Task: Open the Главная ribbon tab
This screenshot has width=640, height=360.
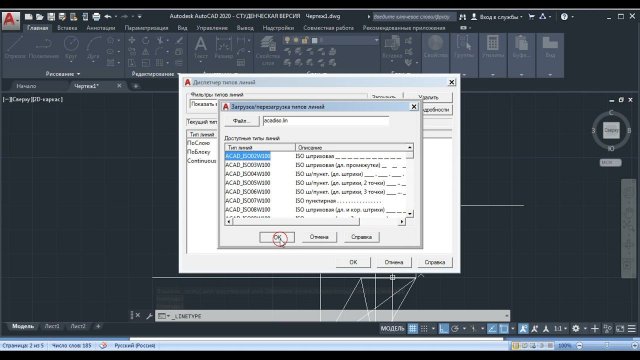Action: click(38, 28)
